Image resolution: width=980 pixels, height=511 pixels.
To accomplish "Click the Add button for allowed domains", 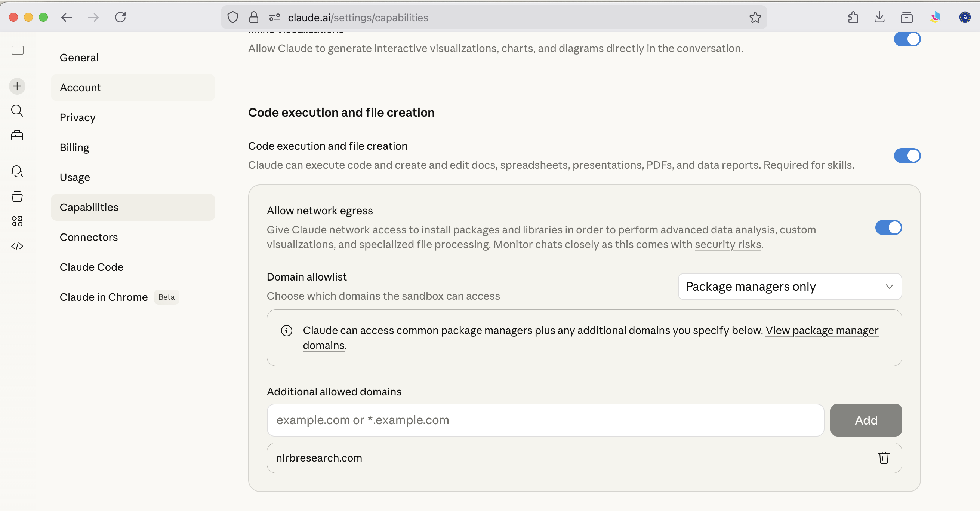I will tap(866, 420).
